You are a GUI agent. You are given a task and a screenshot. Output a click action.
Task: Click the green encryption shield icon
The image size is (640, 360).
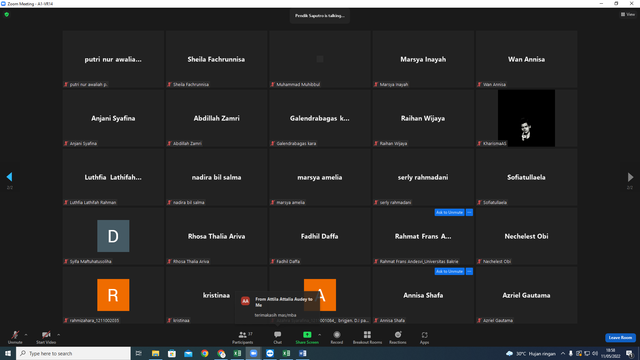pyautogui.click(x=7, y=14)
